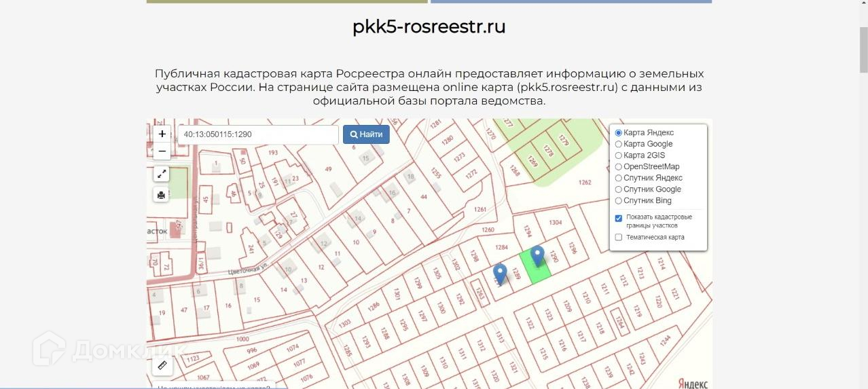This screenshot has height=389, width=868.
Task: Click parcel labeled 47
Action: (184, 310)
